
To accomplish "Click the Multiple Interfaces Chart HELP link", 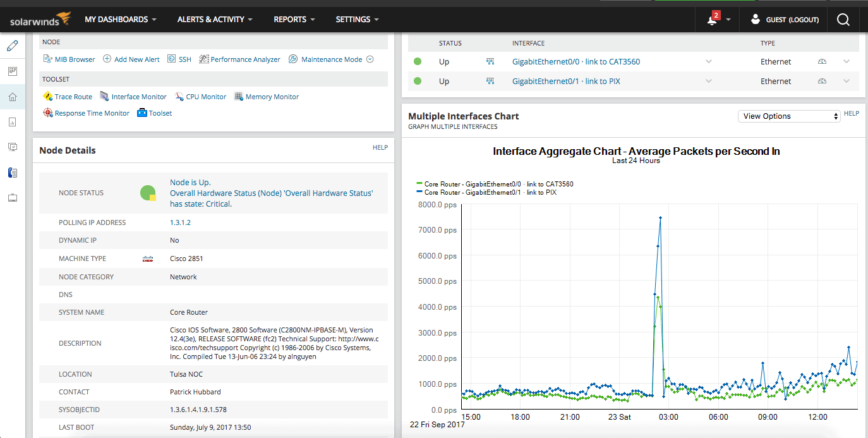I will click(x=852, y=114).
